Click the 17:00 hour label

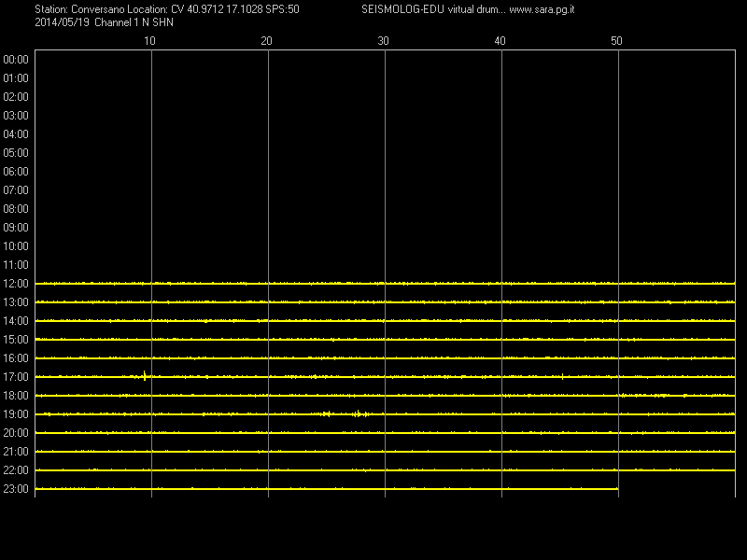pyautogui.click(x=16, y=377)
